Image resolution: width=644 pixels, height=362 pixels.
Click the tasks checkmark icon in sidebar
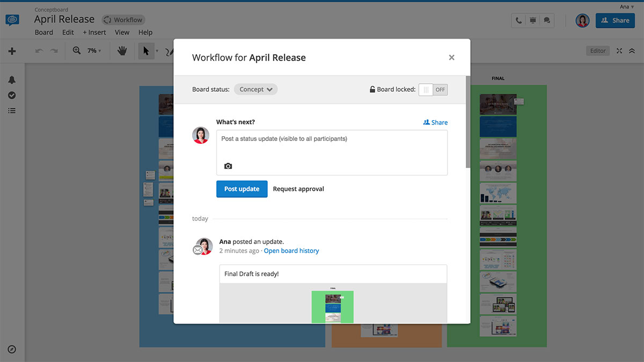(x=12, y=95)
